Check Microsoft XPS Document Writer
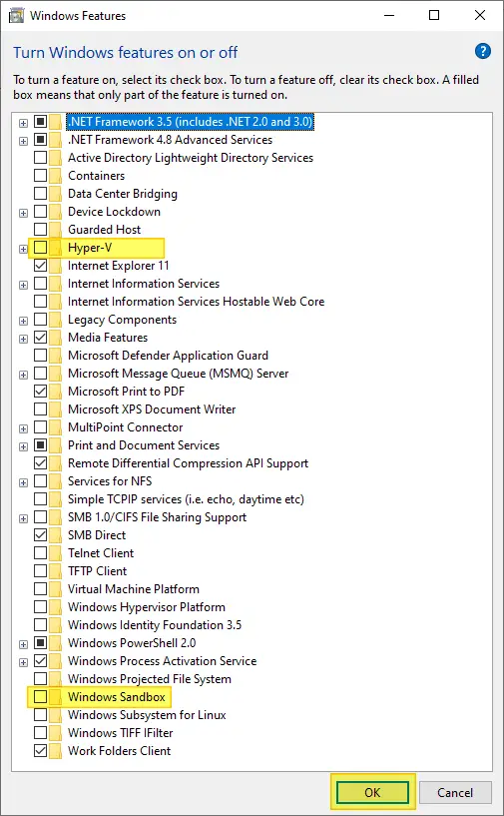504x816 pixels. 40,409
